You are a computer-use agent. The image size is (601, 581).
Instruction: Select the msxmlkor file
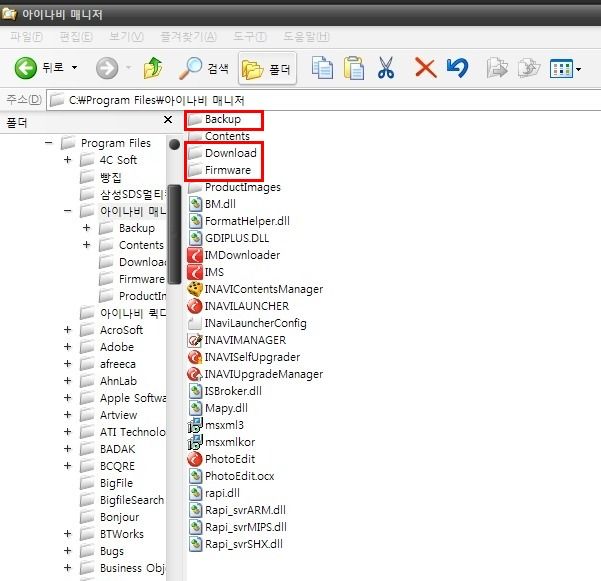tap(222, 442)
